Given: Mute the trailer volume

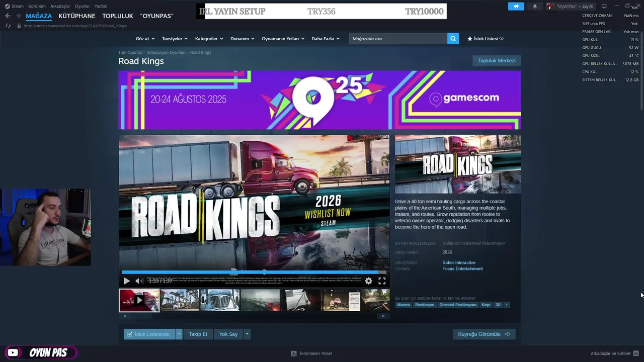Looking at the screenshot, I should click(139, 281).
